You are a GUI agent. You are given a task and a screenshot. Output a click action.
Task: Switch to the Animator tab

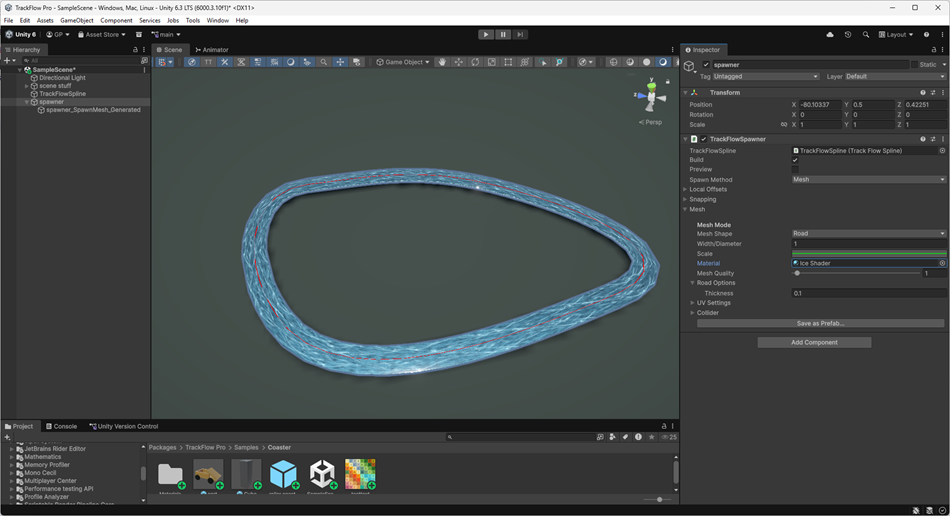(212, 49)
